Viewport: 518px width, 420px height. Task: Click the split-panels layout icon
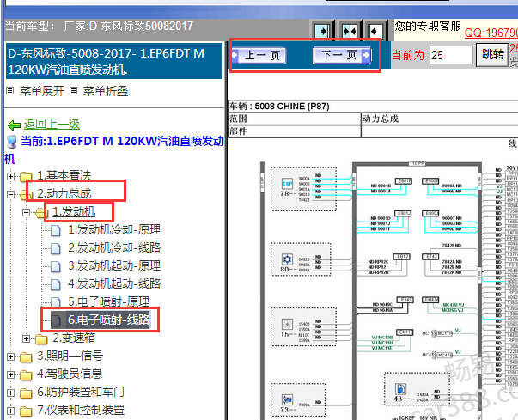(x=350, y=32)
